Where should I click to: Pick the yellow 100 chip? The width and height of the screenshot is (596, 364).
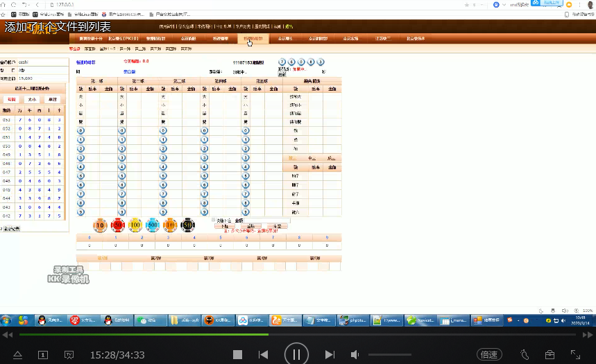click(135, 225)
